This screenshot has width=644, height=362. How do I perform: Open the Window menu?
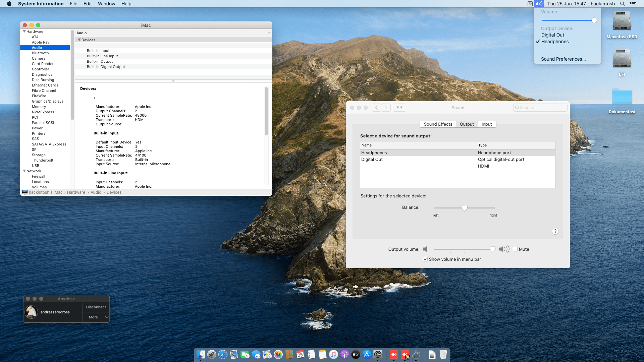pos(106,4)
